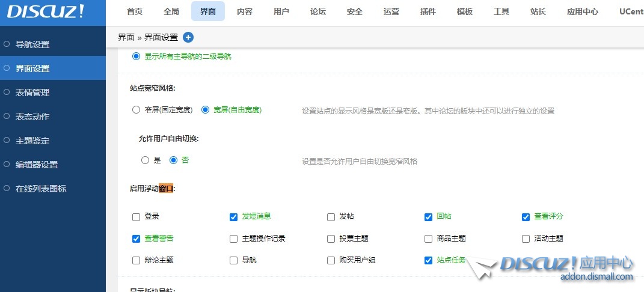Switch to the 全局 top menu tab

tap(171, 12)
